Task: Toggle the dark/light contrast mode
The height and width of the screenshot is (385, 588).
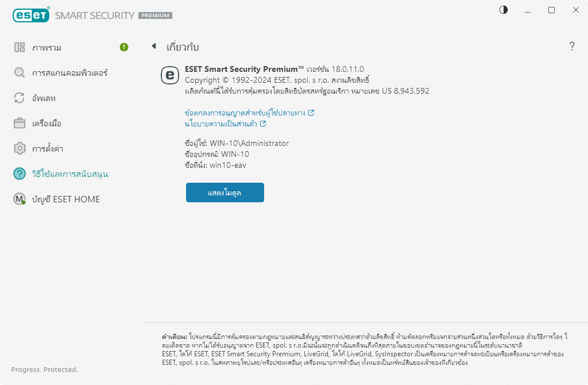Action: point(504,10)
